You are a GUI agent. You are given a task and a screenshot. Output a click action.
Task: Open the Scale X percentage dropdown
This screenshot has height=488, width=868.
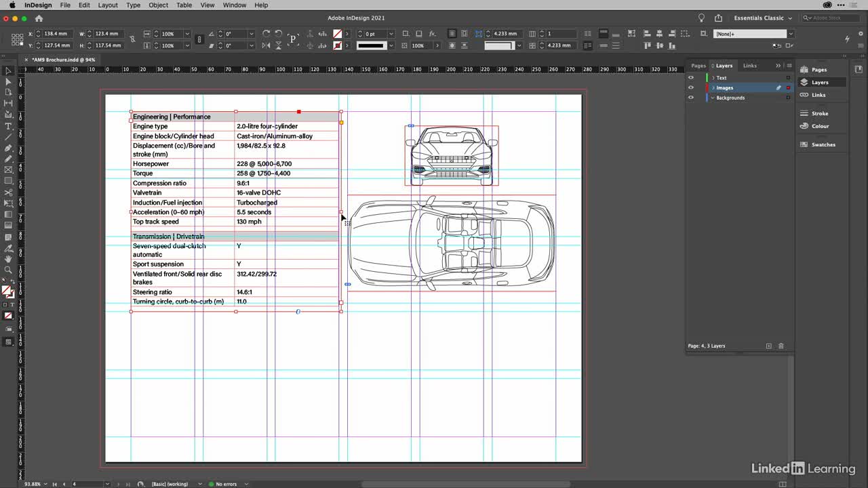coord(188,34)
